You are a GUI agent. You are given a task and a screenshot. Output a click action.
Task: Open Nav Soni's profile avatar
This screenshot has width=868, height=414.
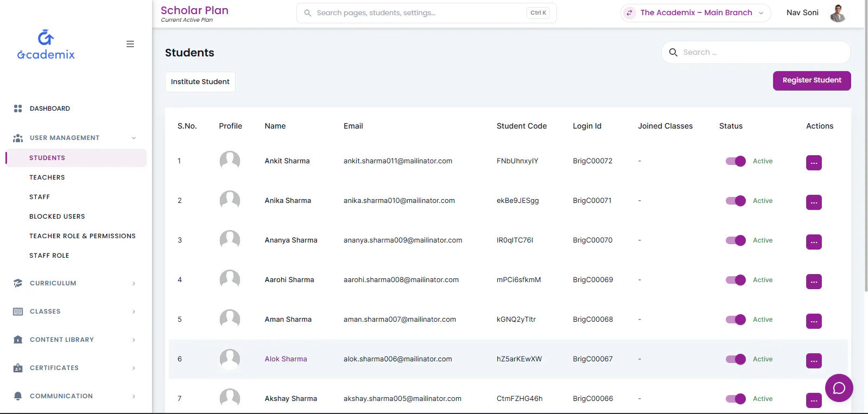(838, 13)
